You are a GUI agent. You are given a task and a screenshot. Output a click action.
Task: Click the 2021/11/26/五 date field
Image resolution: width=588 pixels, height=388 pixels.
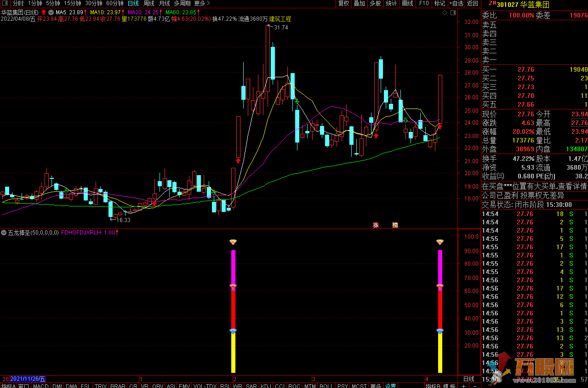click(28, 379)
